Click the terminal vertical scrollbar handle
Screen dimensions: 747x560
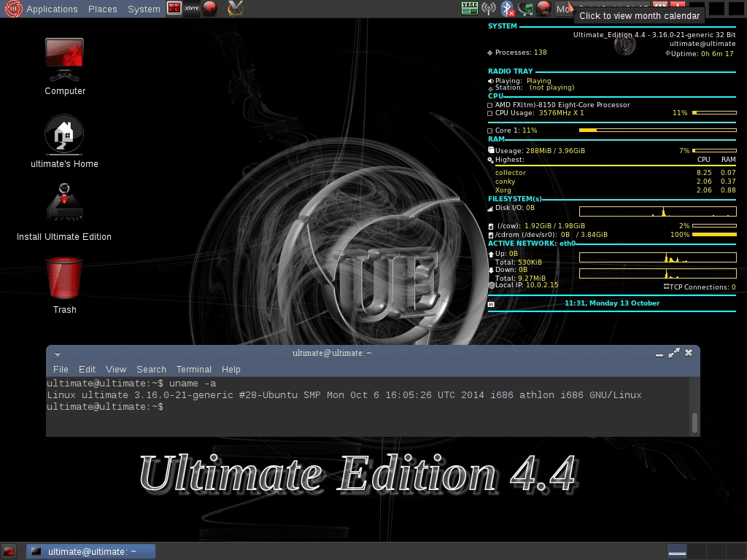tap(695, 423)
